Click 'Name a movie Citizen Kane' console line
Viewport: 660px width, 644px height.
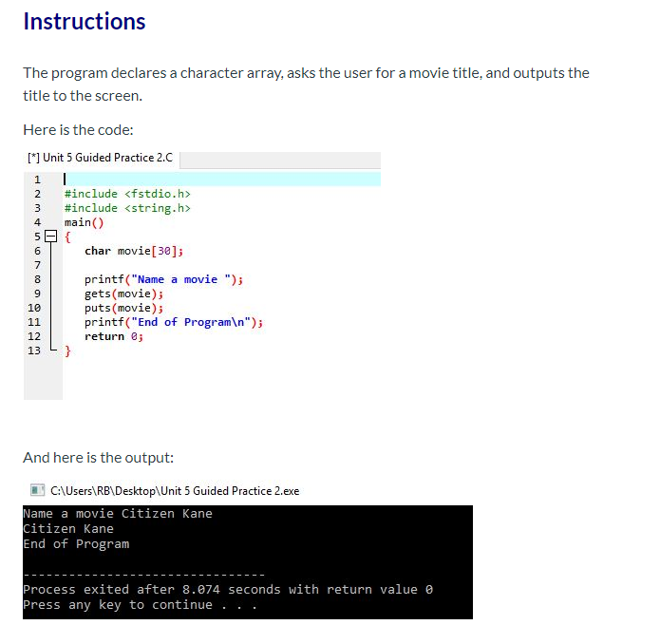point(118,514)
